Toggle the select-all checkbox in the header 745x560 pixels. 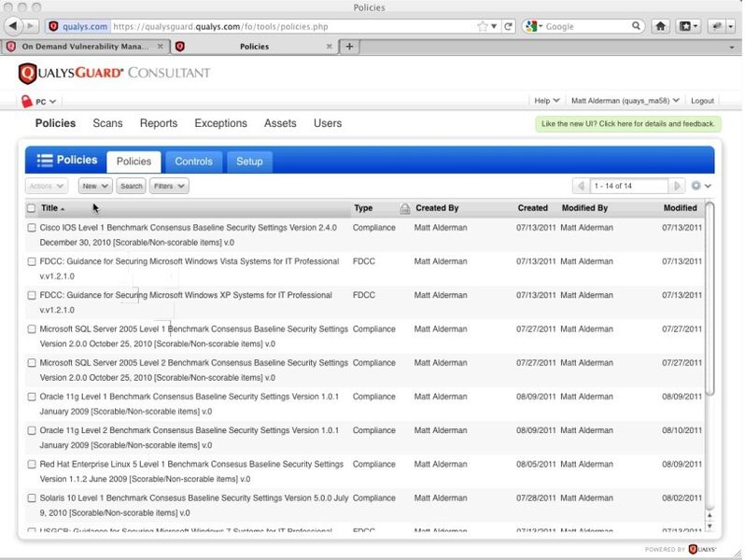(32, 208)
